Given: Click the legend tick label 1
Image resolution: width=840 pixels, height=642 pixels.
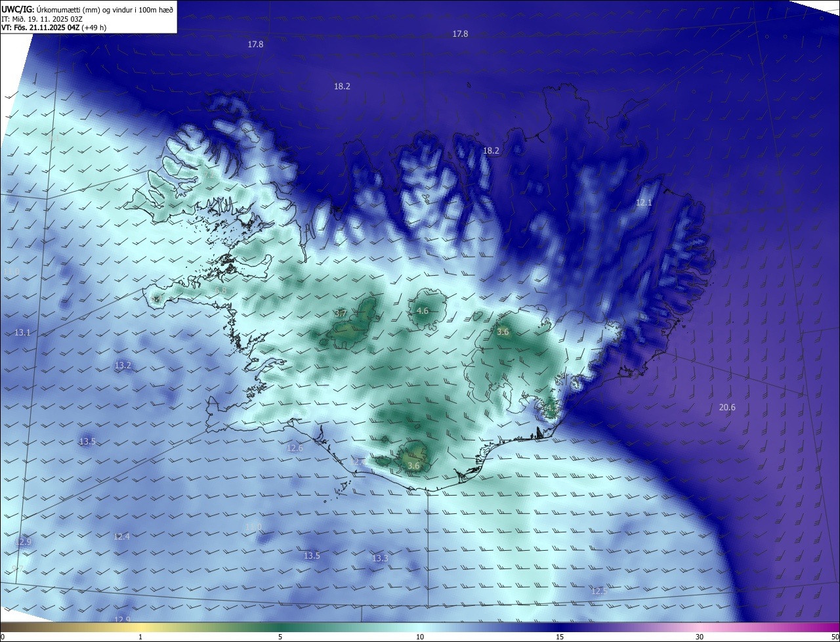Looking at the screenshot, I should (140, 637).
